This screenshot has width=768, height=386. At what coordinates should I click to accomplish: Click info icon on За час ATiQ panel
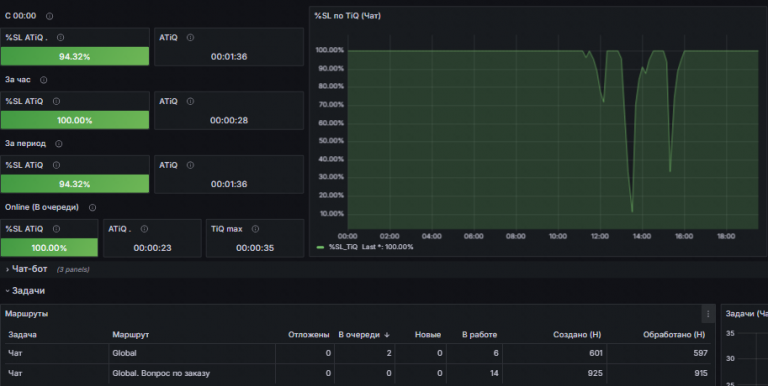tap(191, 101)
